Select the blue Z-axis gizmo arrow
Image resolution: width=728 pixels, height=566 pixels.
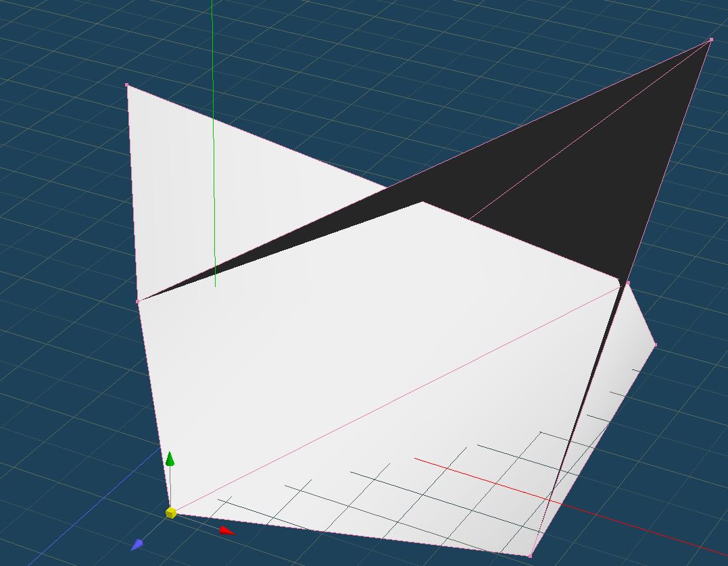(x=137, y=544)
